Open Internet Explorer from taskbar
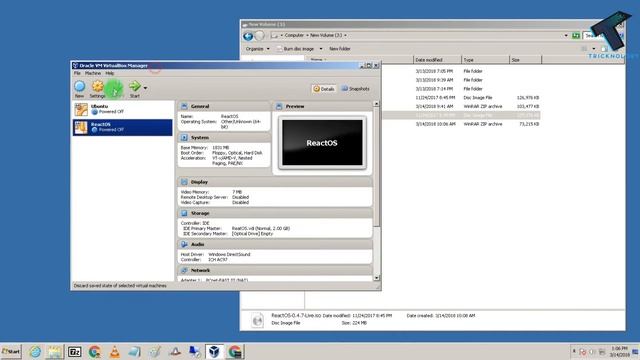Viewport: 640px width, 360px height. tap(35, 352)
